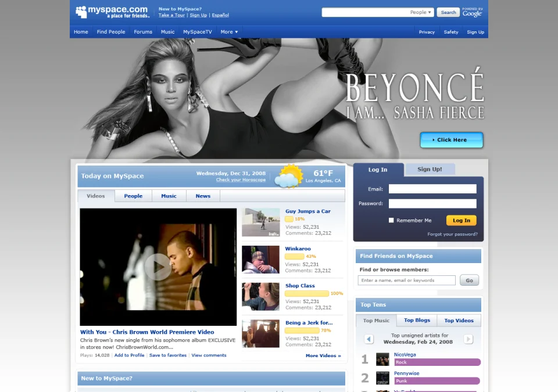
Task: Go to previous Top Music date
Action: [369, 339]
